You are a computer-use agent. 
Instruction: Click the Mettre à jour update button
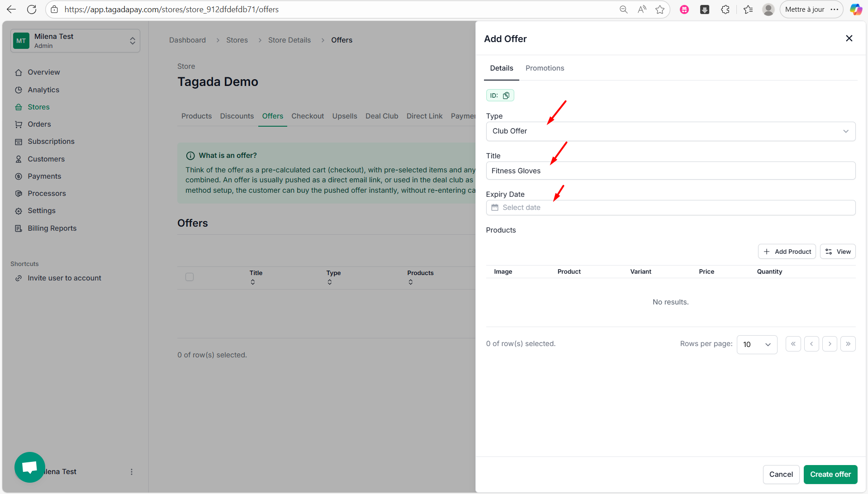pyautogui.click(x=811, y=9)
